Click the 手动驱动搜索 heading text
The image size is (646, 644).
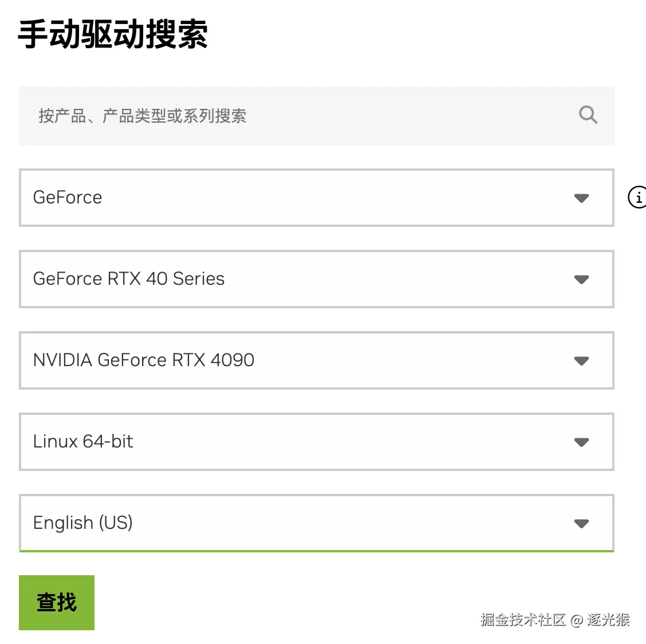click(x=113, y=34)
